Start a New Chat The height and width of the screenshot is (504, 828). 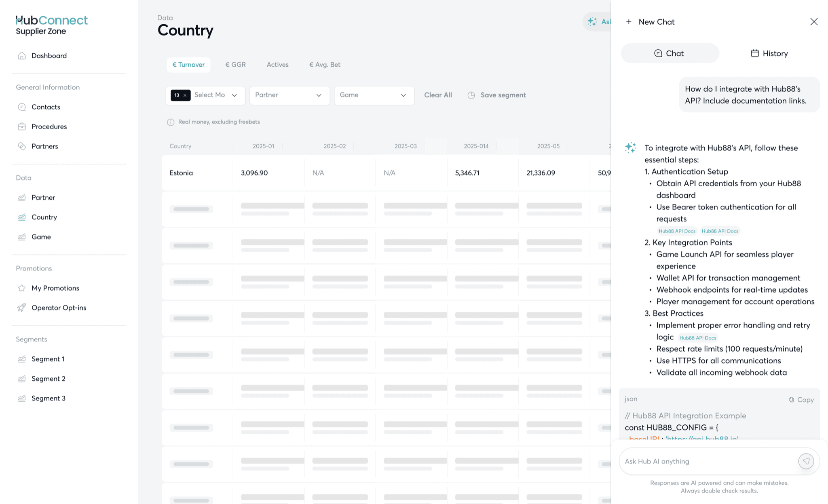point(650,22)
